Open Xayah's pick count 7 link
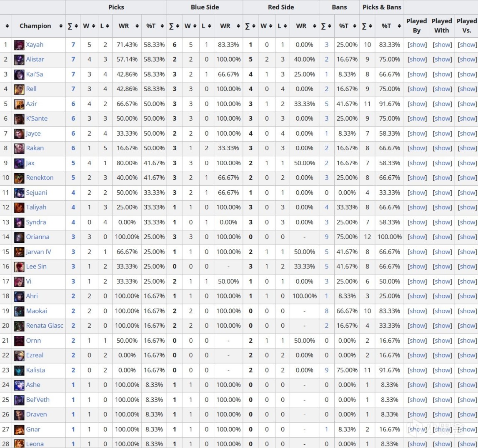478x448 pixels. click(73, 45)
